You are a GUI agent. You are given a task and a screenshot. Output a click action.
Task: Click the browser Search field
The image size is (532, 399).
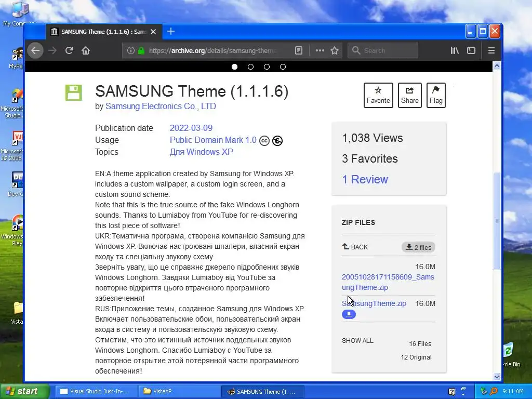pyautogui.click(x=383, y=50)
